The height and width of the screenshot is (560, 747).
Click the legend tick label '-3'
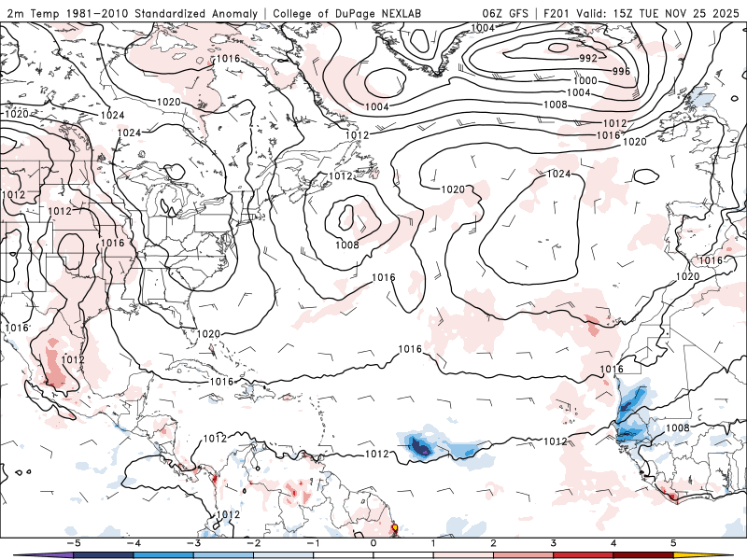pos(193,543)
